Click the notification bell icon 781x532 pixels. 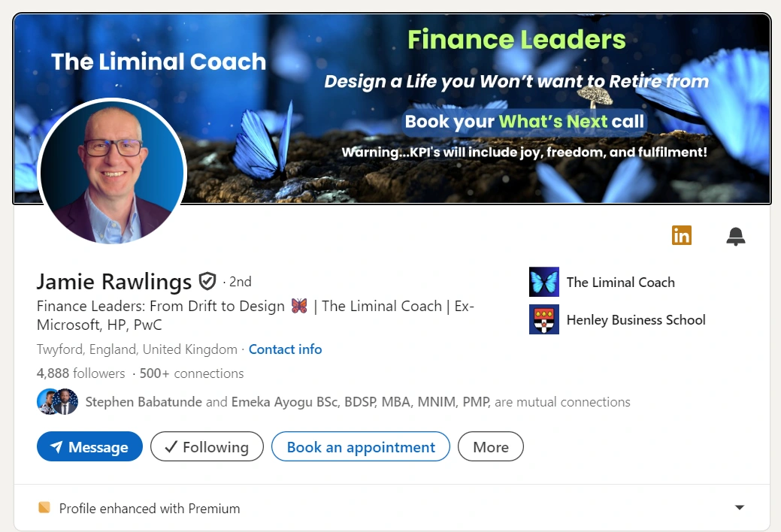click(x=735, y=237)
